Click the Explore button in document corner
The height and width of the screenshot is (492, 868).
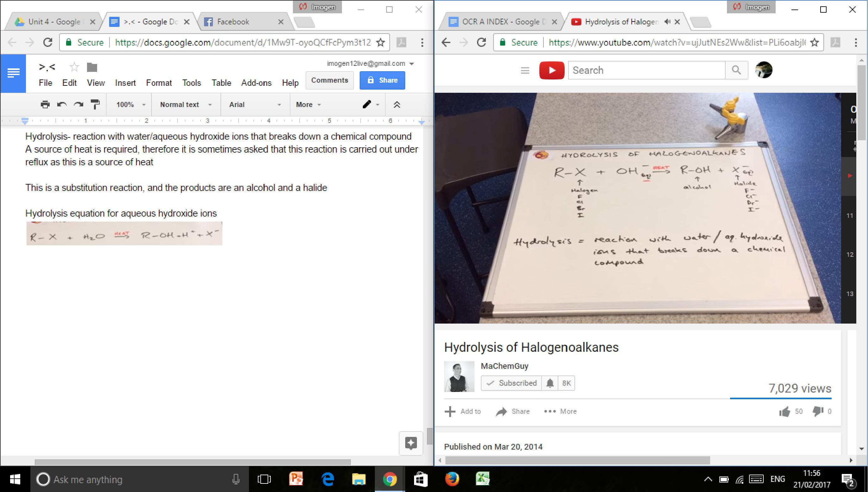point(411,443)
